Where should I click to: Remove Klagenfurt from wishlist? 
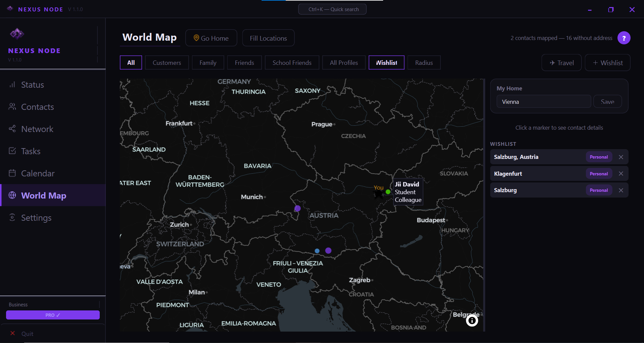coord(621,174)
